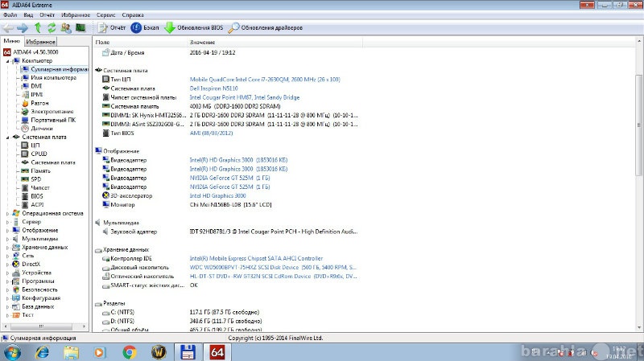Click the horizontal scrollbar of the tree pane
This screenshot has width=644, height=361.
(45, 326)
